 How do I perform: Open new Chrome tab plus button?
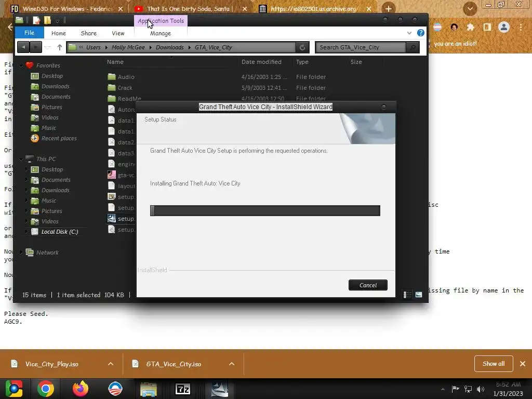(x=389, y=9)
